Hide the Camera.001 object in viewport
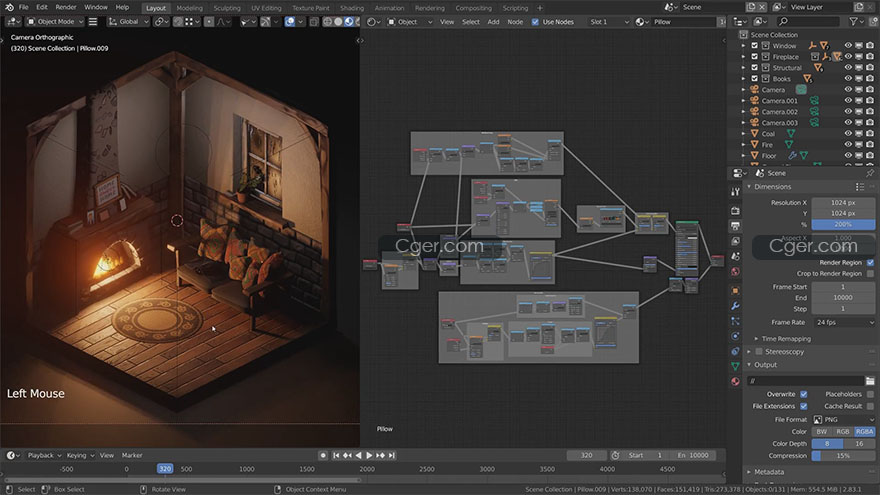 [x=848, y=100]
